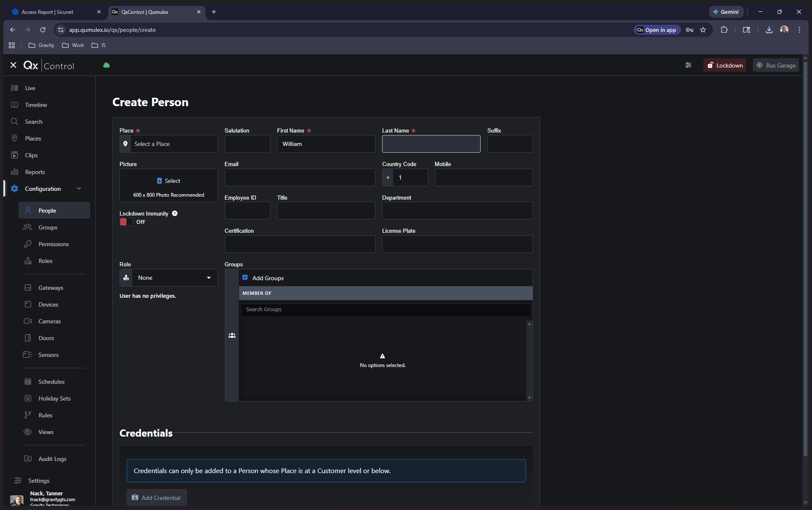Click the group members icon beside list
This screenshot has width=812, height=510.
tap(232, 336)
